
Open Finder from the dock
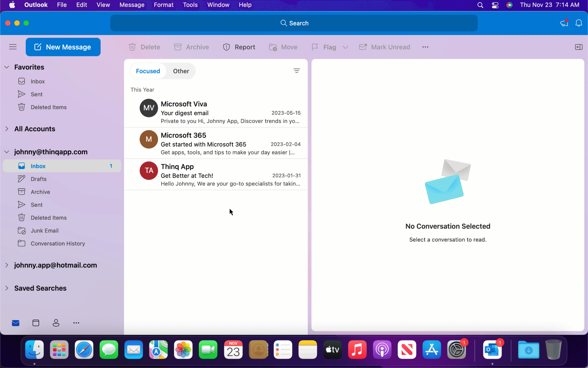34,350
